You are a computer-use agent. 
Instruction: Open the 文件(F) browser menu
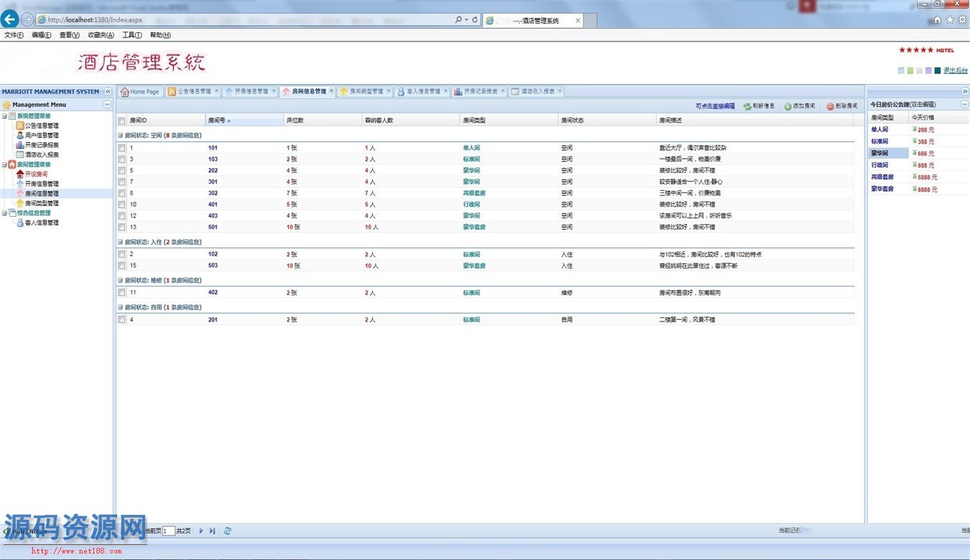point(14,35)
